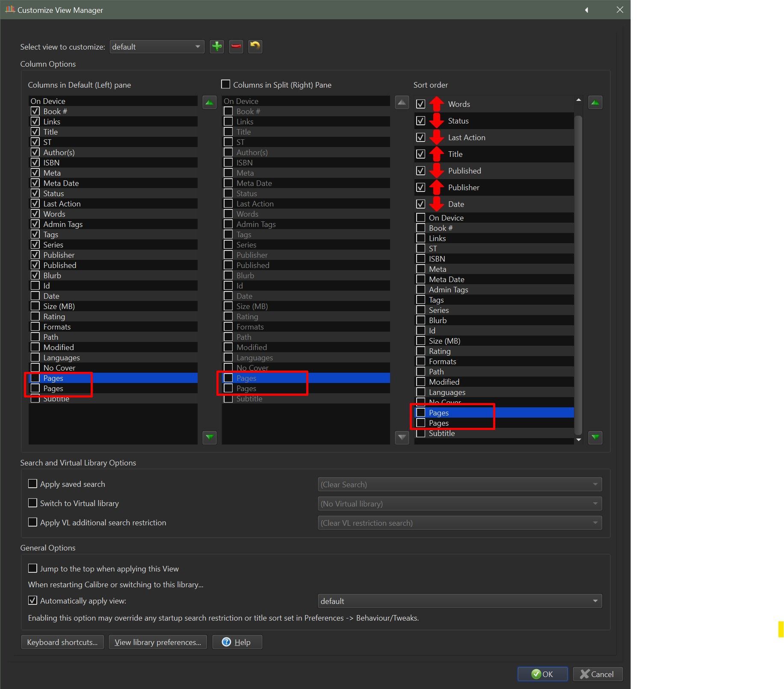Select Admin Tags row in Default pane

coord(113,224)
